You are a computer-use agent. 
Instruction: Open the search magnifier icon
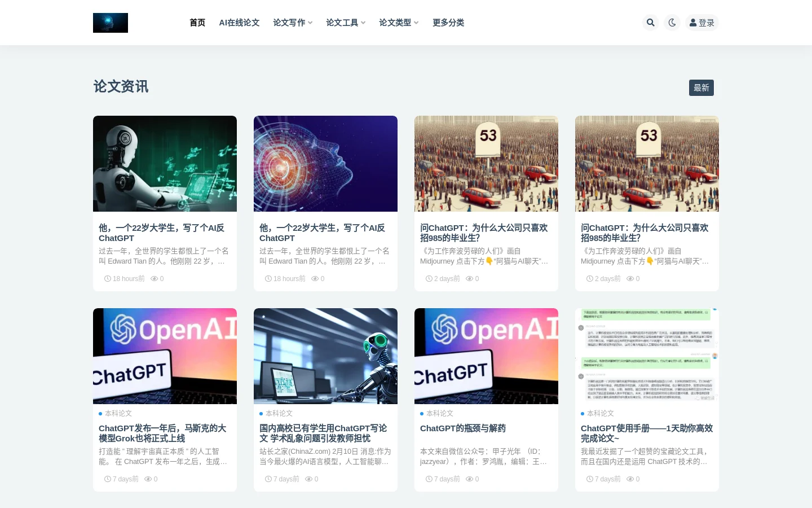pos(651,23)
